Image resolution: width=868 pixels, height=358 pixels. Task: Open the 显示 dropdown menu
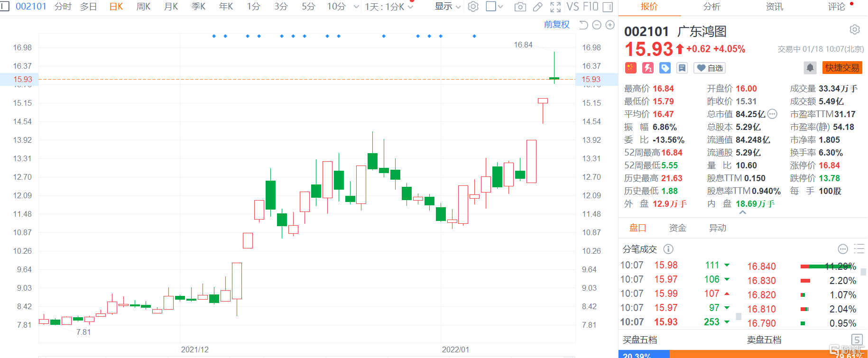pyautogui.click(x=447, y=7)
